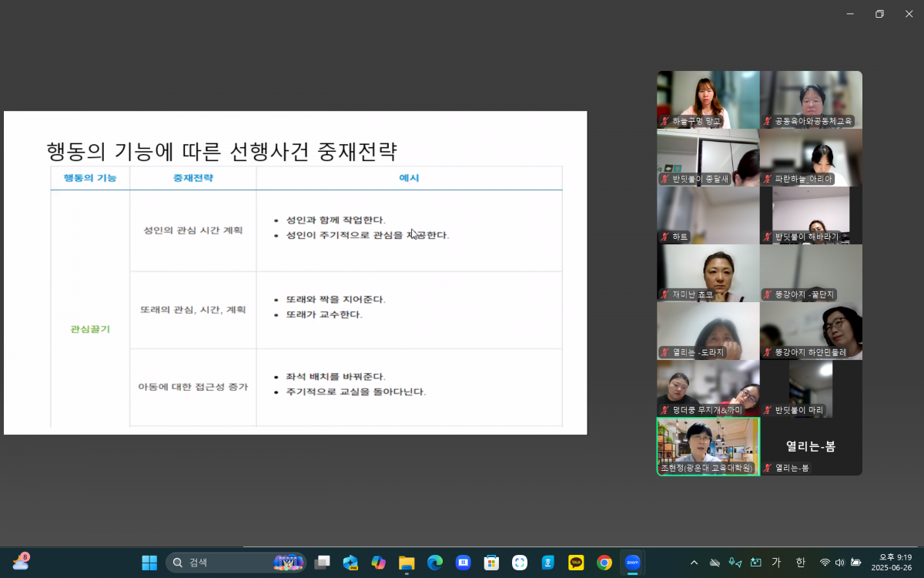
Task: Click the Windows Start button
Action: click(149, 563)
